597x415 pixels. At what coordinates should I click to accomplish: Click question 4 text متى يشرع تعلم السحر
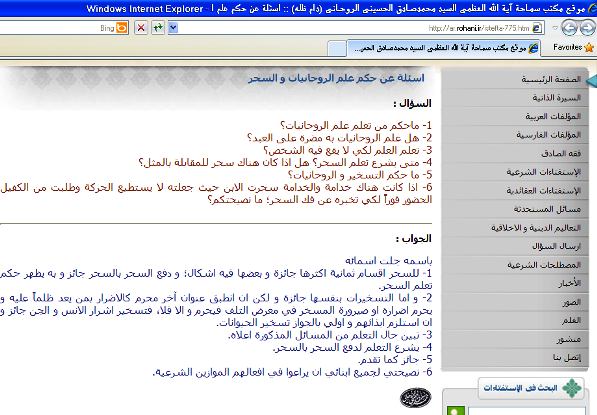point(285,163)
